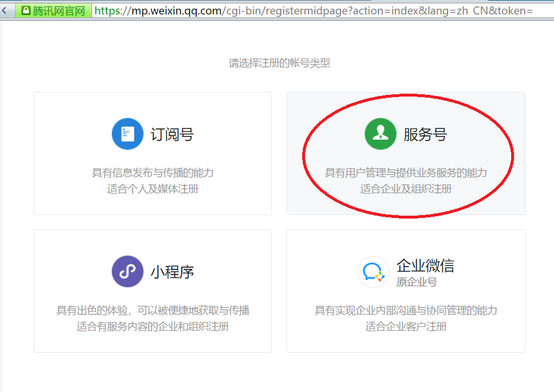The width and height of the screenshot is (554, 392).
Task: Click the blue 订阅号 document icon
Action: pyautogui.click(x=127, y=134)
